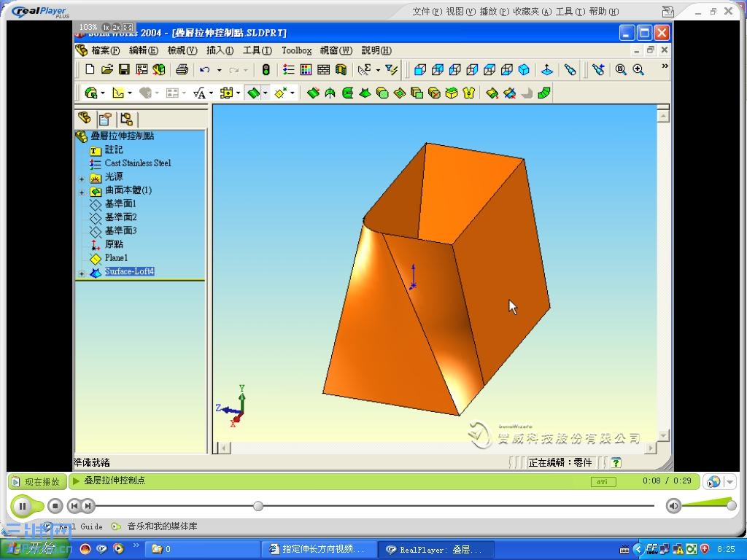The image size is (747, 560).
Task: Click the New document icon in SolidWorks toolbar
Action: coord(90,69)
